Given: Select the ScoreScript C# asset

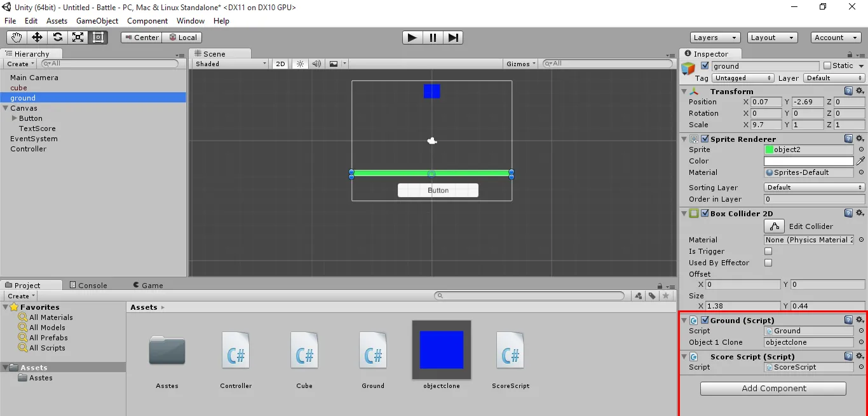Looking at the screenshot, I should [510, 350].
